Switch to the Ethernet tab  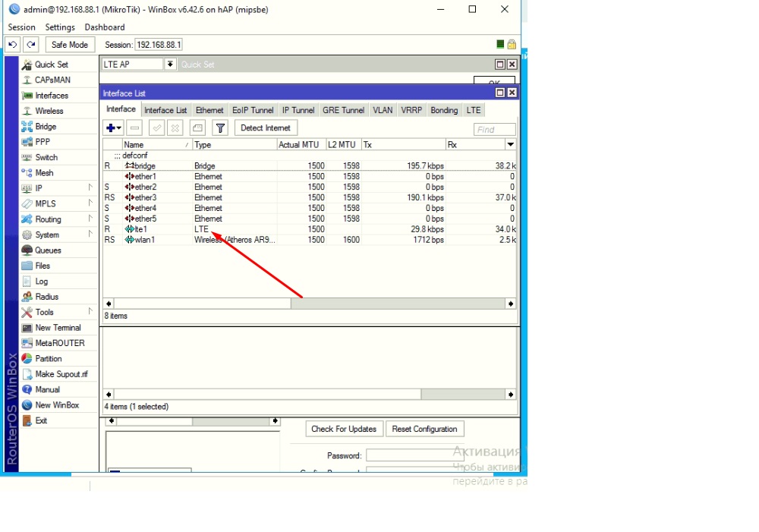click(x=209, y=110)
